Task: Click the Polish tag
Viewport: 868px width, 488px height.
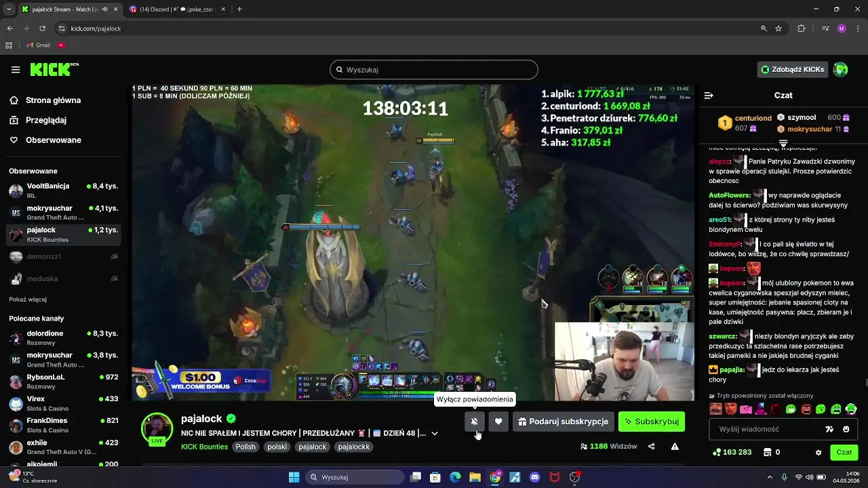Action: coord(245,447)
